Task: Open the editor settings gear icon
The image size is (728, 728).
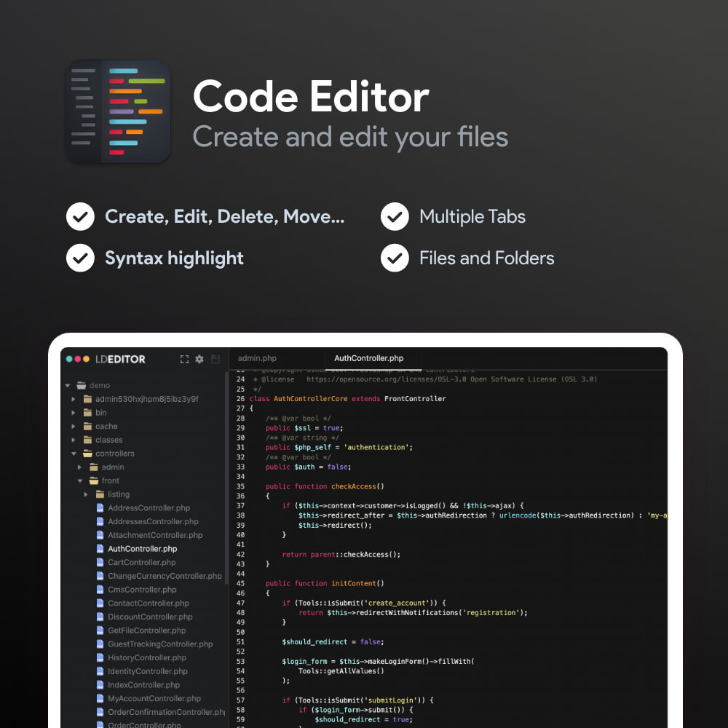Action: point(199,360)
